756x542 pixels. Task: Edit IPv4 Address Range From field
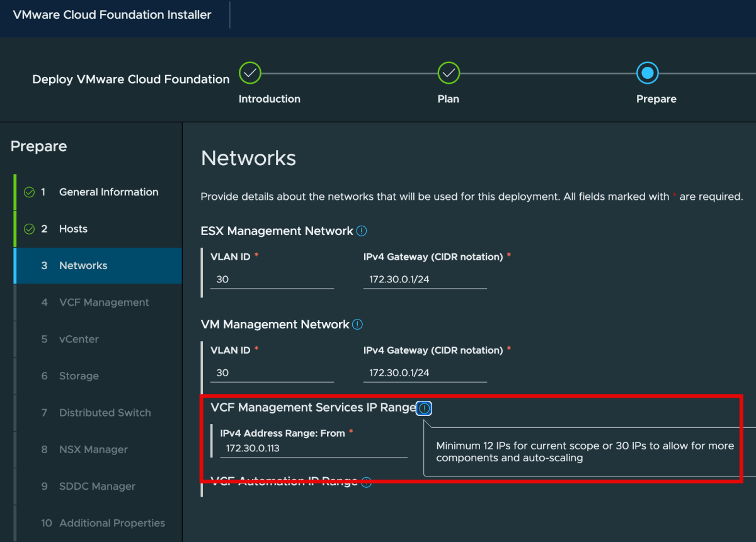(314, 448)
